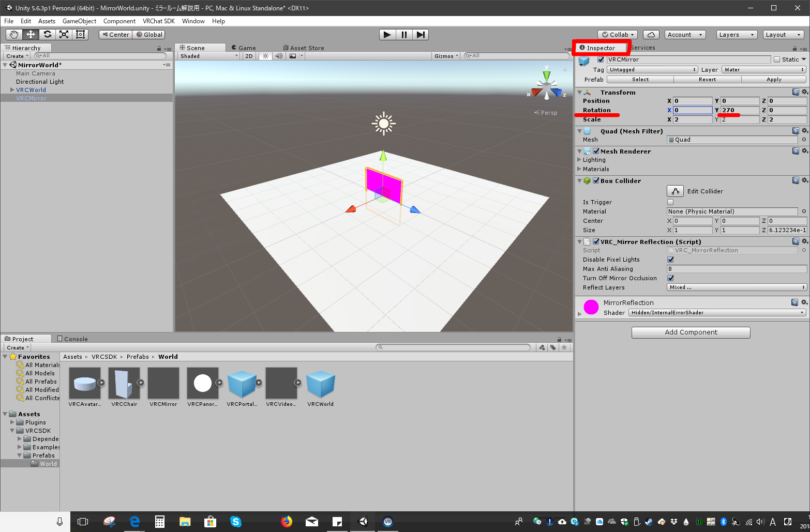Image resolution: width=810 pixels, height=532 pixels.
Task: Disable the Mesh Renderer component checkbox
Action: click(596, 151)
